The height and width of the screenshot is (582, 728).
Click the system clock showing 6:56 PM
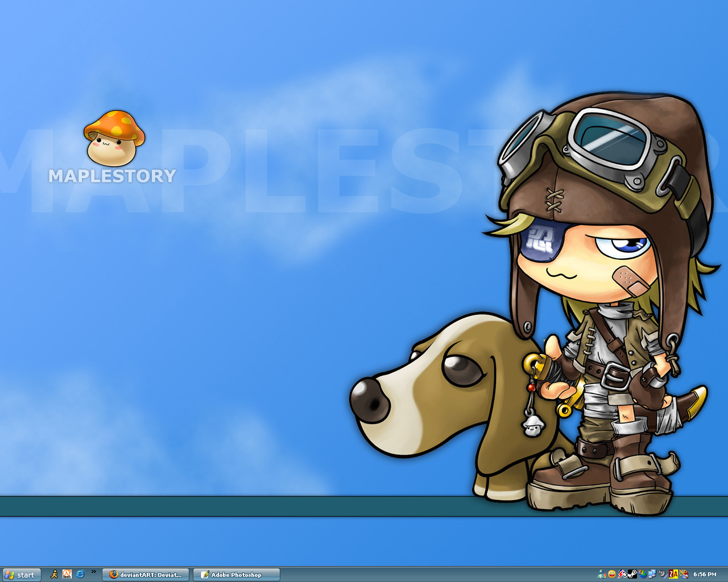point(705,574)
